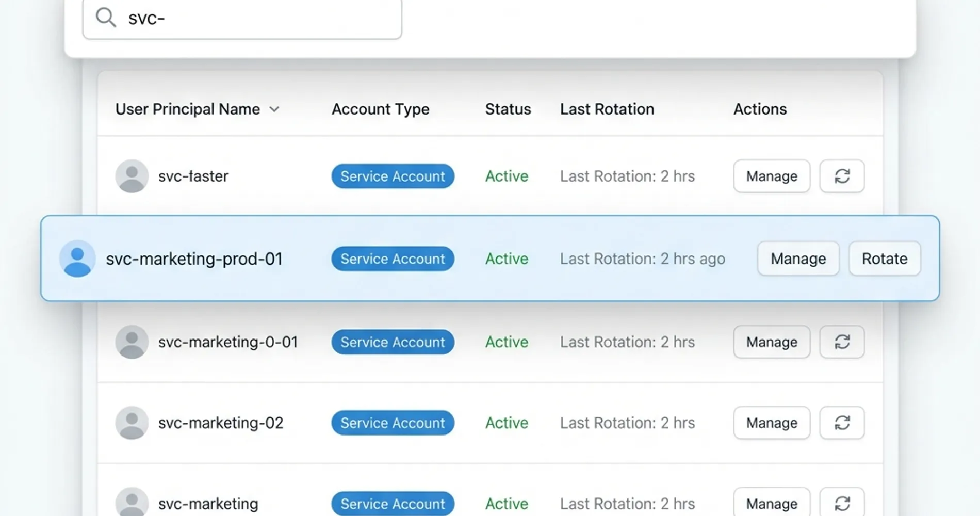
Task: Sort by the Account Type column header
Action: pos(380,109)
